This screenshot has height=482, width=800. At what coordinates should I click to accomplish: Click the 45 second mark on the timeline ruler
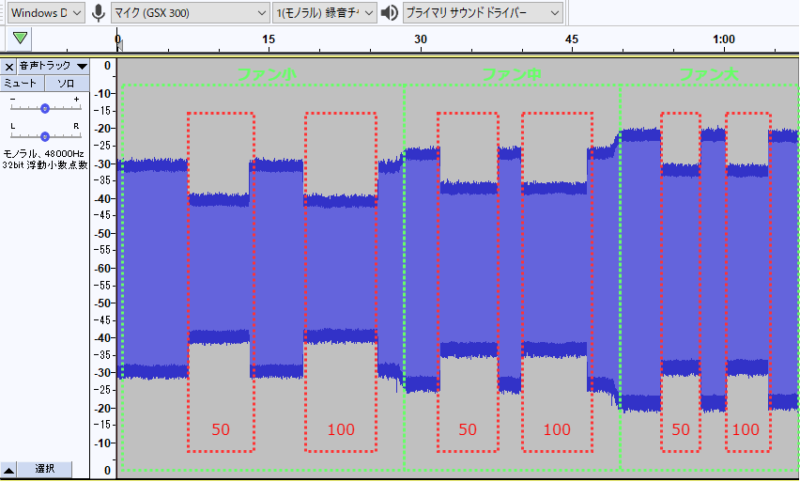(572, 39)
